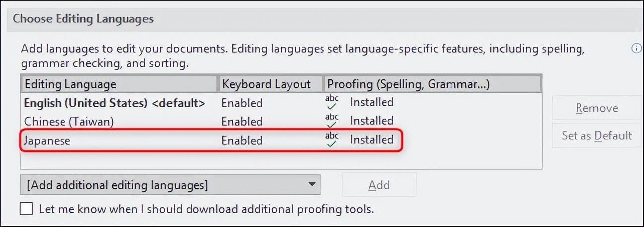Viewport: 644px width, 227px height.
Task: Click proofing abc icon for English row
Action: pyautogui.click(x=332, y=102)
